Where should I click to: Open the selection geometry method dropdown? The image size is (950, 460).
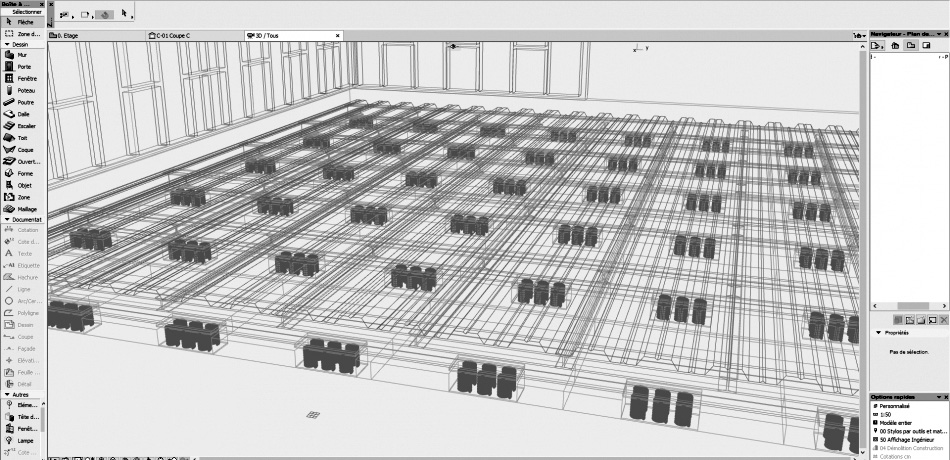point(65,14)
